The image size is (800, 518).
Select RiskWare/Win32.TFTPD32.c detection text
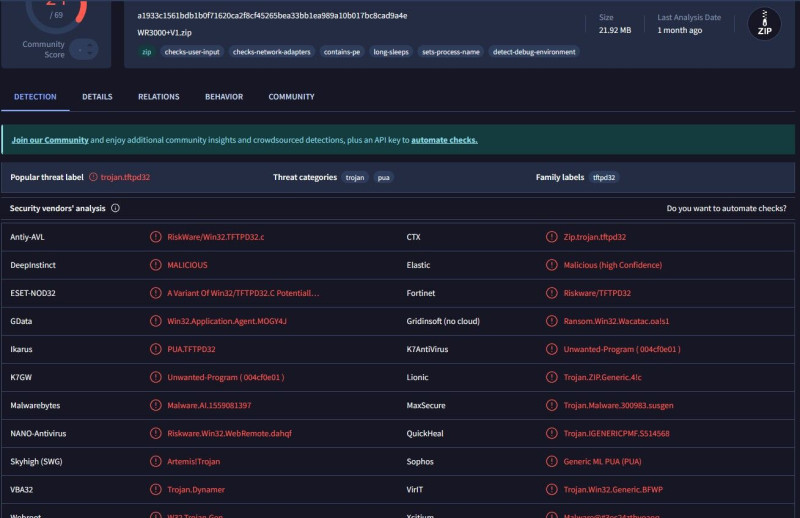pyautogui.click(x=216, y=237)
